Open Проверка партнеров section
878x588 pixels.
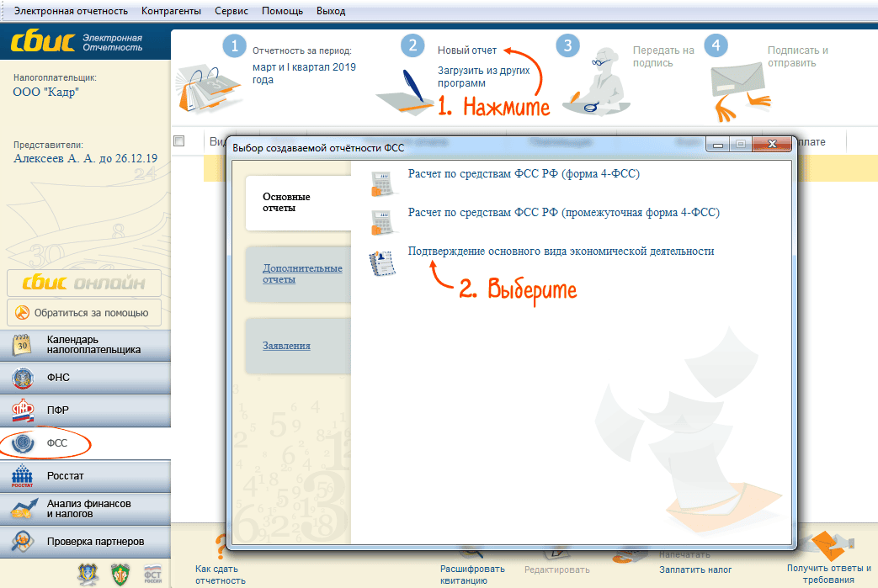point(94,541)
